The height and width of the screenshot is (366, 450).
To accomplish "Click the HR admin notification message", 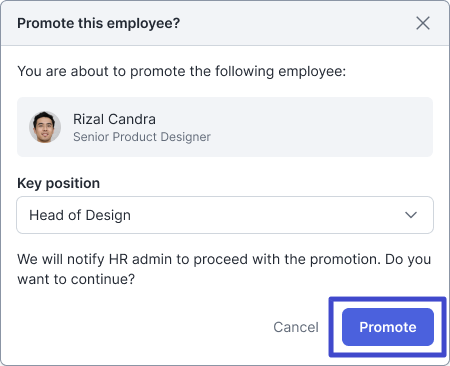I will point(224,269).
